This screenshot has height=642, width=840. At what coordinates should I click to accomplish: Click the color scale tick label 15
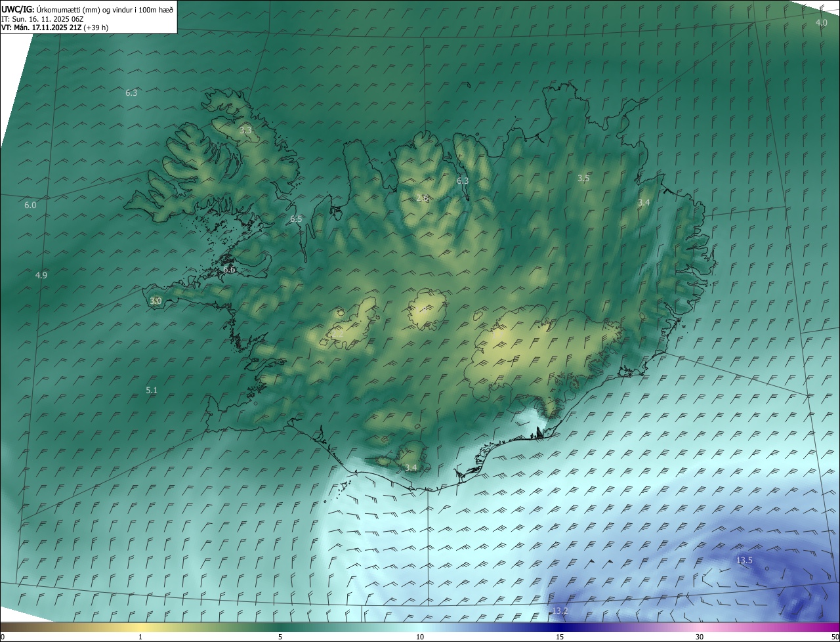click(560, 637)
